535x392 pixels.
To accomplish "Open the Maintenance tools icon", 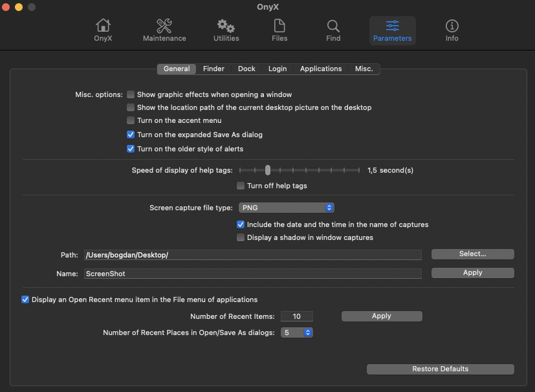I will click(x=164, y=30).
